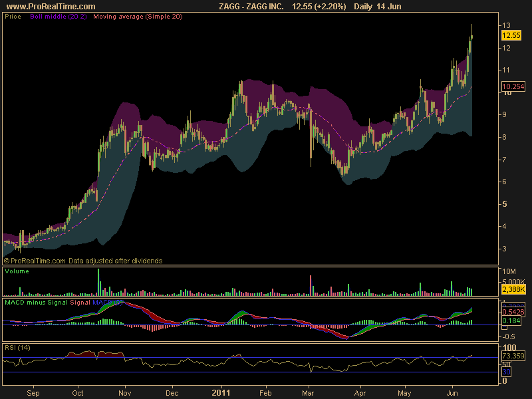Click the yellow 12.55 current price tag

pyautogui.click(x=511, y=35)
